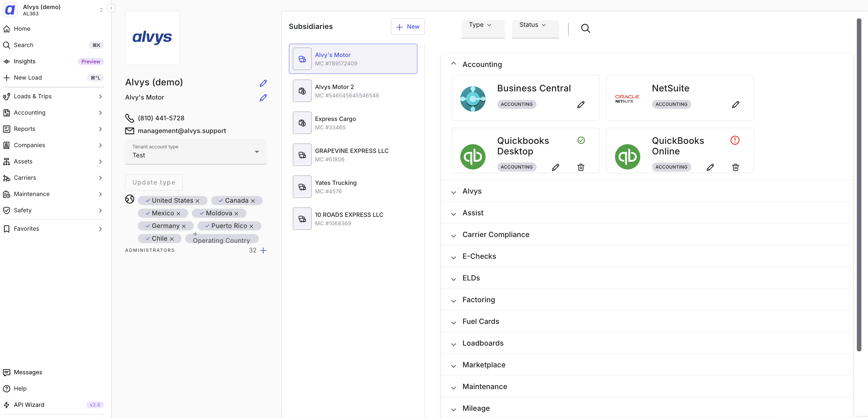Remove Mexico operating country

coord(178,214)
